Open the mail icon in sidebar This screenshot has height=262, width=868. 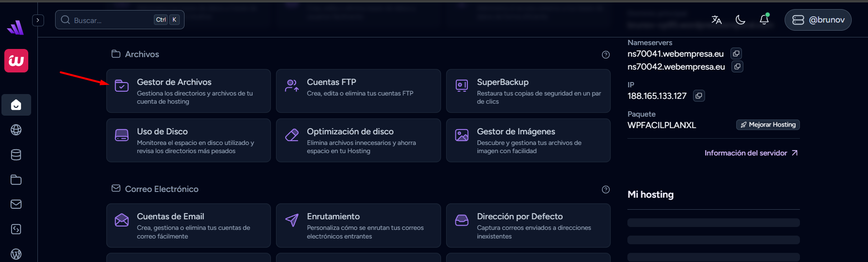[x=16, y=204]
